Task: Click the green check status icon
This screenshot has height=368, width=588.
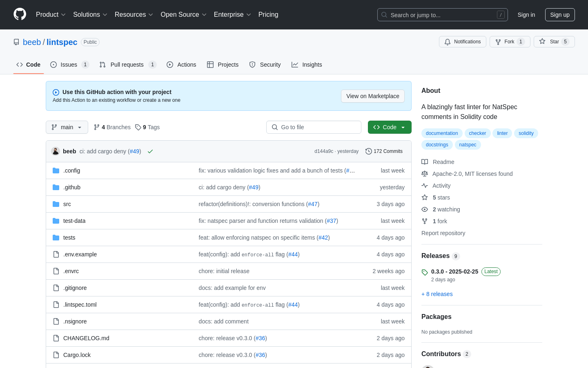Action: (150, 151)
